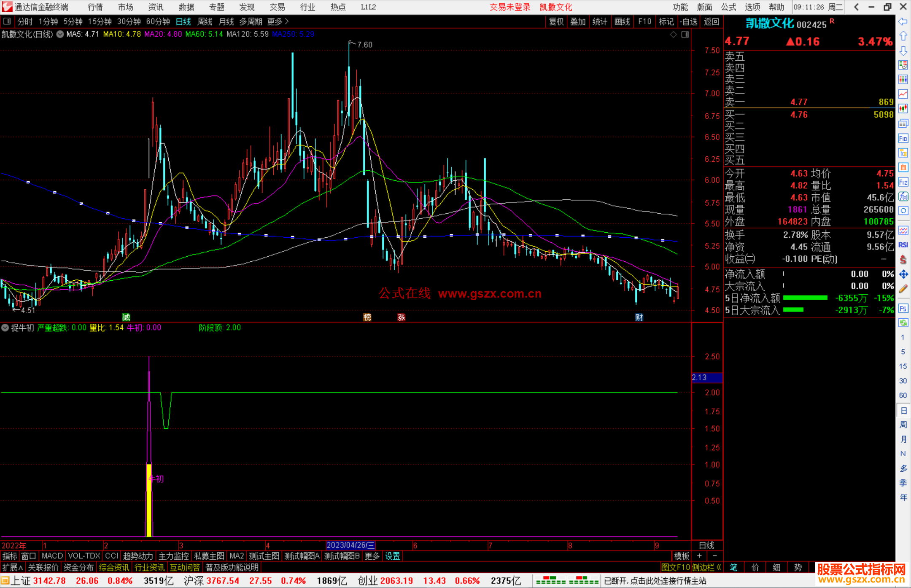The width and height of the screenshot is (911, 588).
Task: Toggle the round button beside 凯撒文化(日线) title
Action: click(60, 34)
